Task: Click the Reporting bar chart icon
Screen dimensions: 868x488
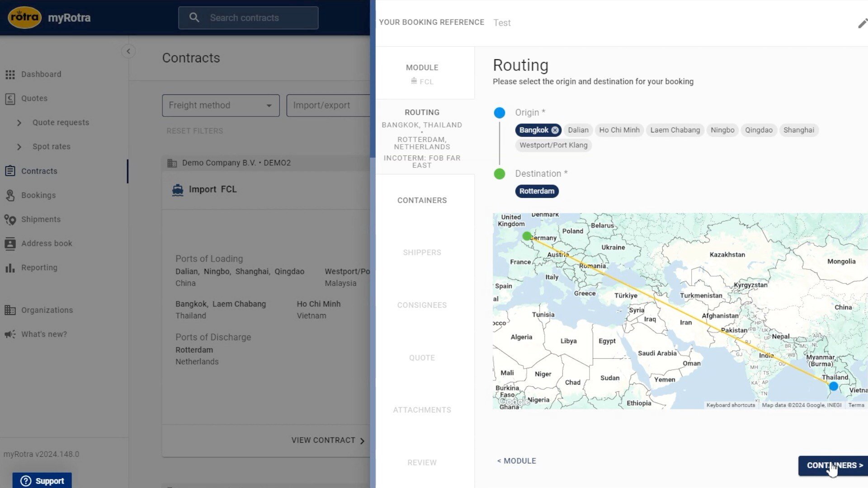Action: point(10,268)
